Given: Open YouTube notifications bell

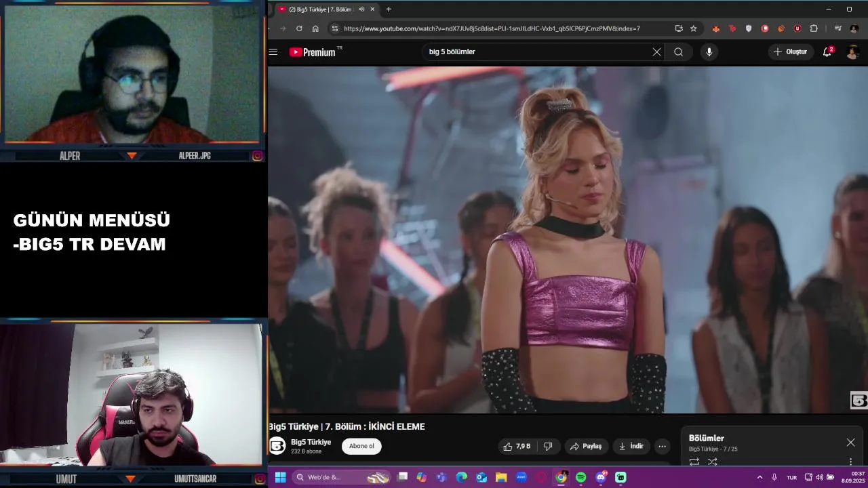Looking at the screenshot, I should tap(827, 52).
